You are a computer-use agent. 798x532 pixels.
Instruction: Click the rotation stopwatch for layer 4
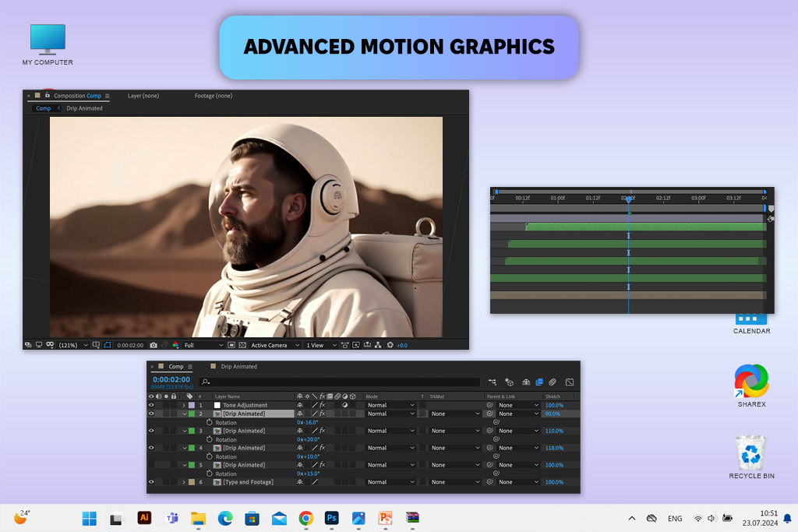pyautogui.click(x=209, y=456)
